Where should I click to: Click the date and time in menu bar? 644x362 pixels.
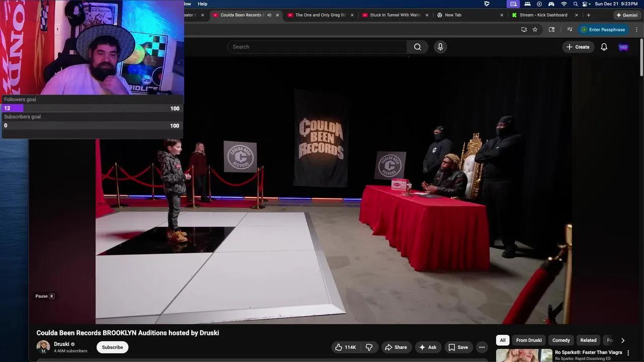(x=616, y=4)
